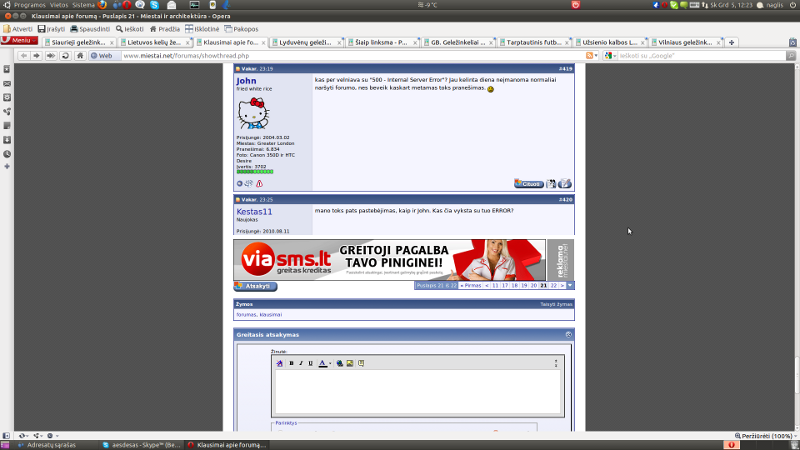The width and height of the screenshot is (800, 450).
Task: Click the report post warning icon
Action: tap(259, 184)
